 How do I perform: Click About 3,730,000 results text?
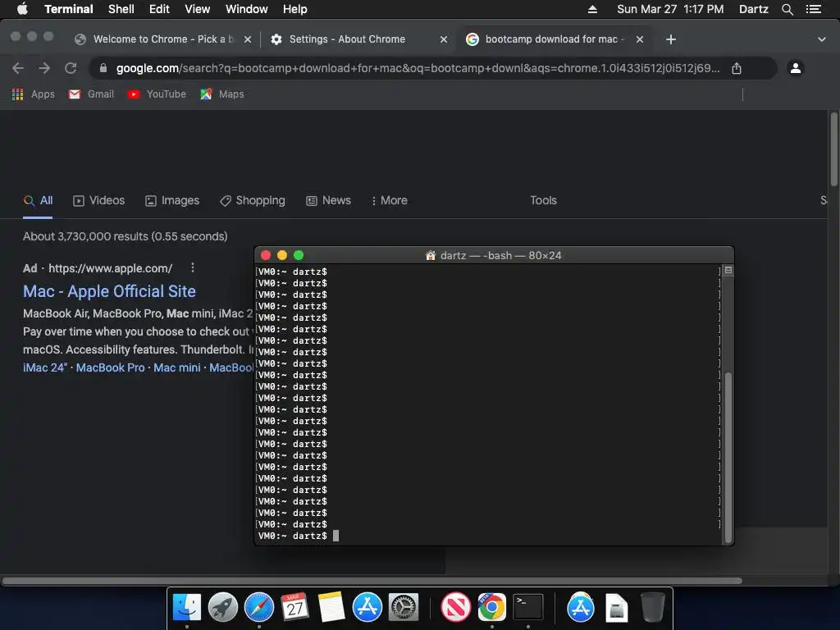pos(126,236)
